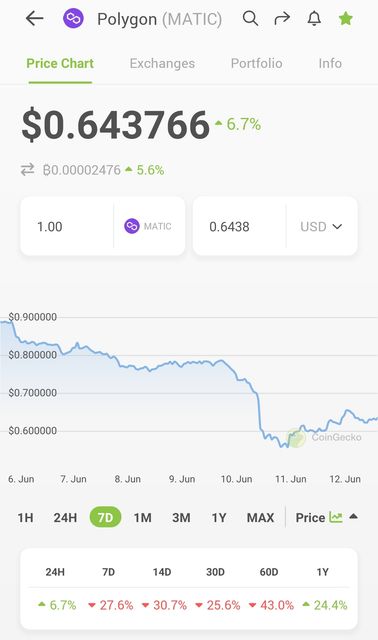Open the Portfolio tab
This screenshot has height=640, width=378.
point(256,63)
